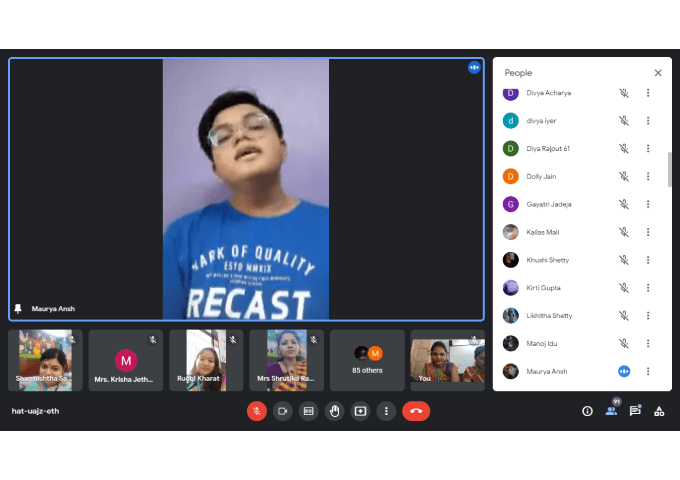Toggle the camera button in the toolbar
Screen dimensions: 680x480
(x=283, y=411)
